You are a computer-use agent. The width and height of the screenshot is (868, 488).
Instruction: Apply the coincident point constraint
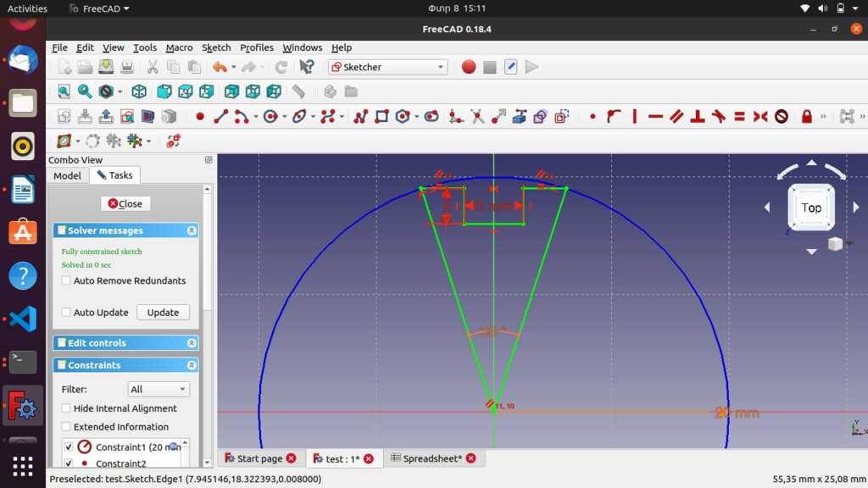coord(593,117)
